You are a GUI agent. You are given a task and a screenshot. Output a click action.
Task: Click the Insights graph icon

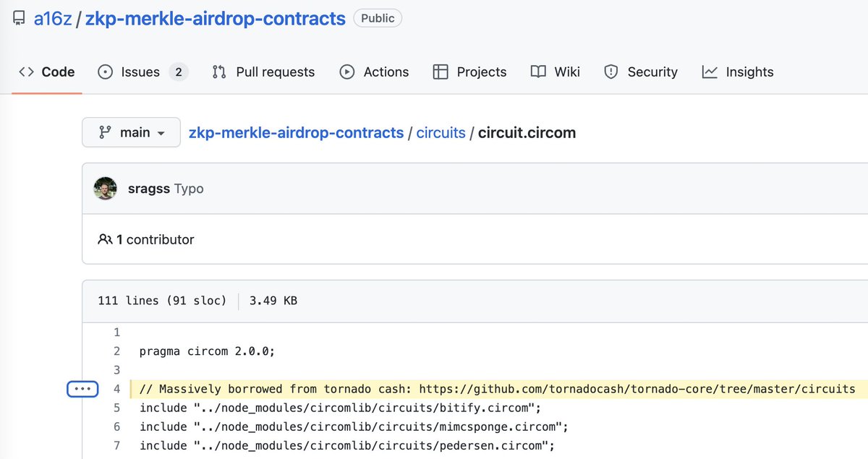pyautogui.click(x=710, y=72)
